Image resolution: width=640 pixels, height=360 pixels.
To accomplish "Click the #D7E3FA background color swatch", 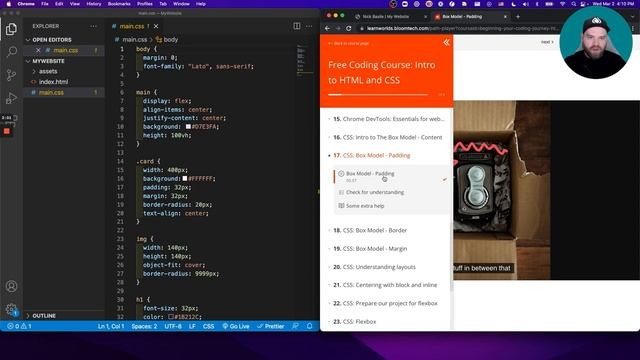I will coord(188,127).
